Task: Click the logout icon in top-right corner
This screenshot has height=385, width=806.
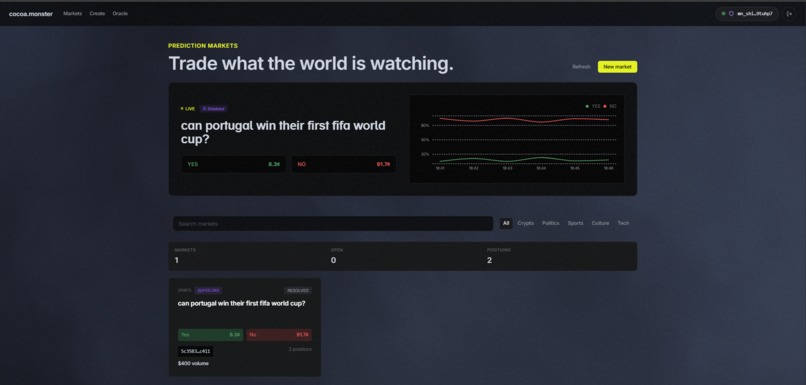Action: click(789, 14)
